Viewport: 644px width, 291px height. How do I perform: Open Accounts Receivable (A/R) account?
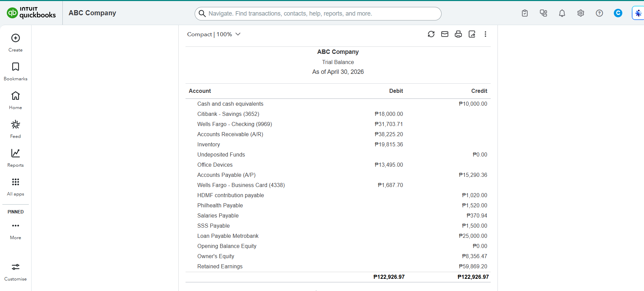coord(230,134)
